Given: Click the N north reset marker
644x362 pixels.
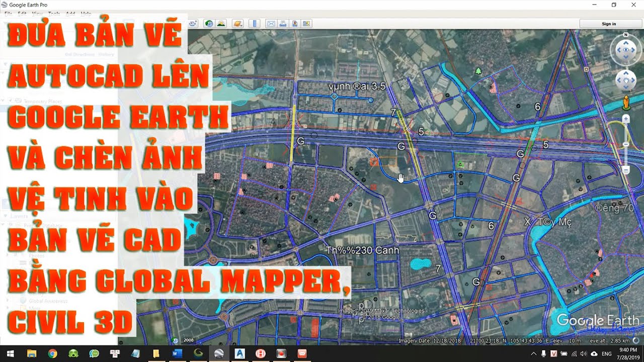Looking at the screenshot, I should [x=625, y=35].
